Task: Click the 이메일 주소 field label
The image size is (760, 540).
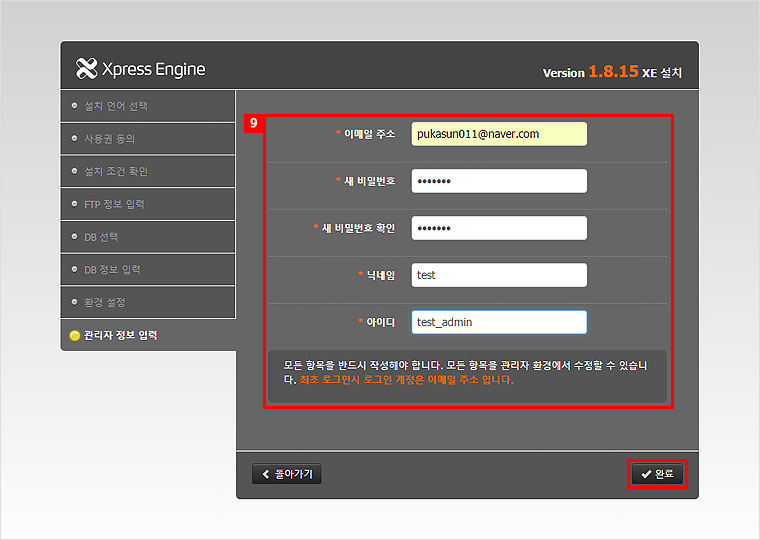Action: pos(369,134)
